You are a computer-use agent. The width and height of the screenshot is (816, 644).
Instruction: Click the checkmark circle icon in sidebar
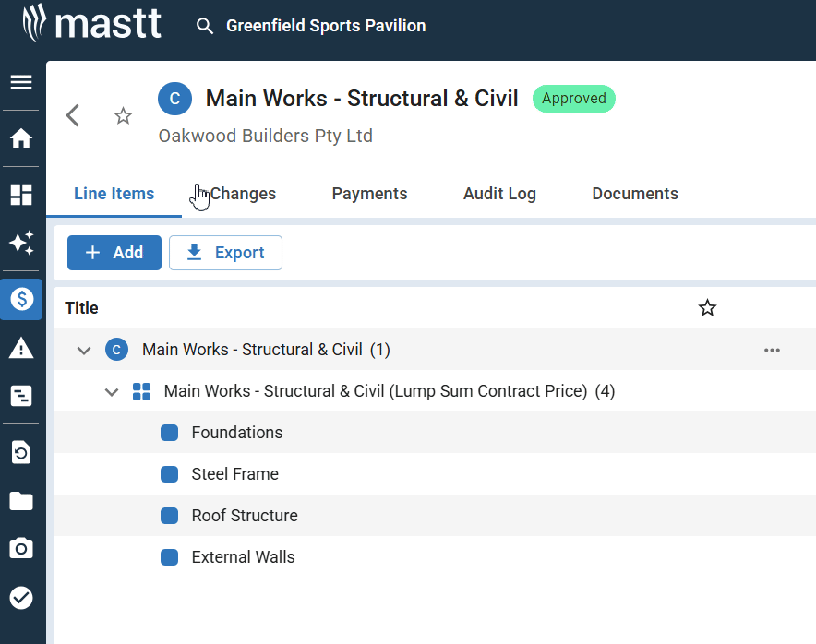(x=21, y=598)
